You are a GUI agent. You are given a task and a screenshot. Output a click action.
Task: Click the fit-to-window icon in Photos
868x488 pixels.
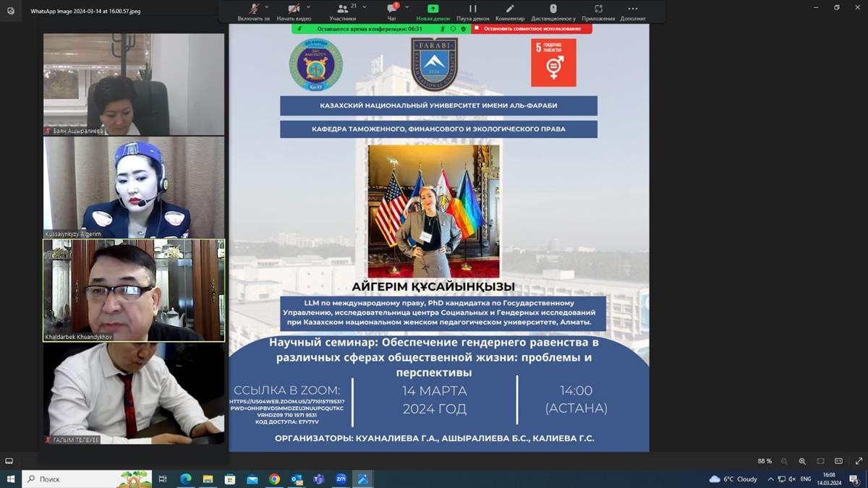tap(820, 461)
